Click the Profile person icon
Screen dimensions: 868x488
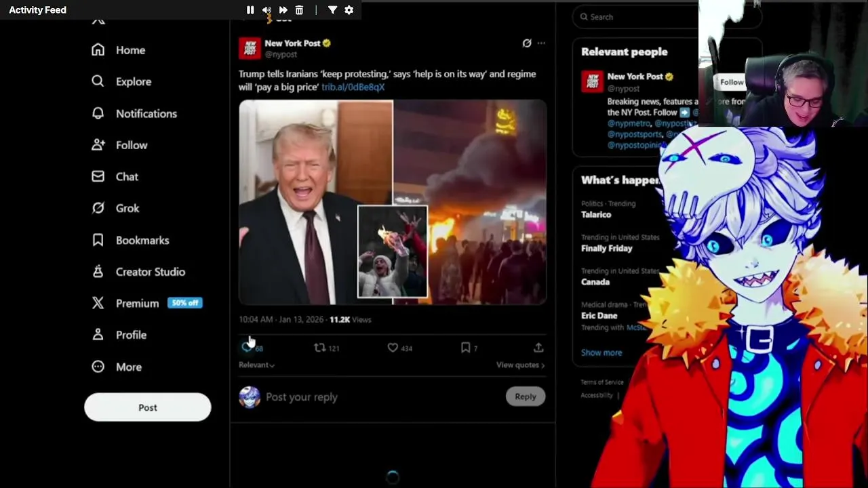click(x=98, y=335)
